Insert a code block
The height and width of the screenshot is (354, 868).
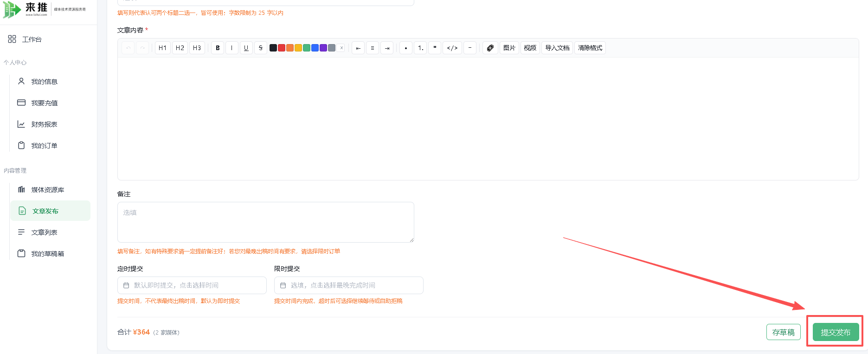click(x=452, y=48)
